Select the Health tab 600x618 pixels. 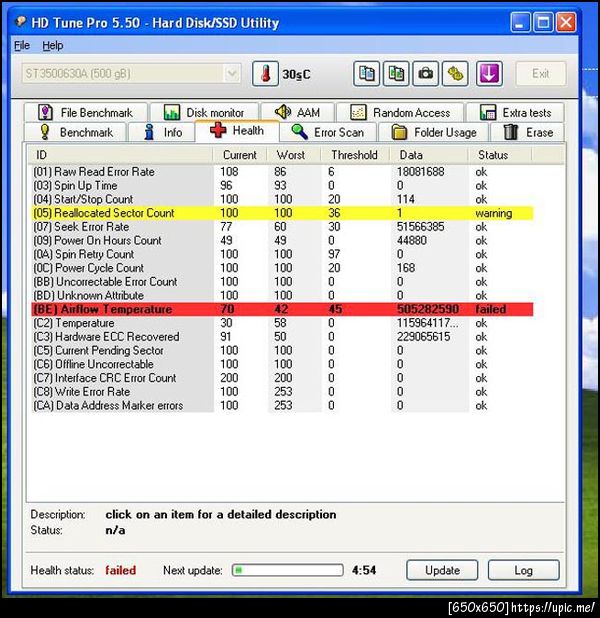coord(237,131)
